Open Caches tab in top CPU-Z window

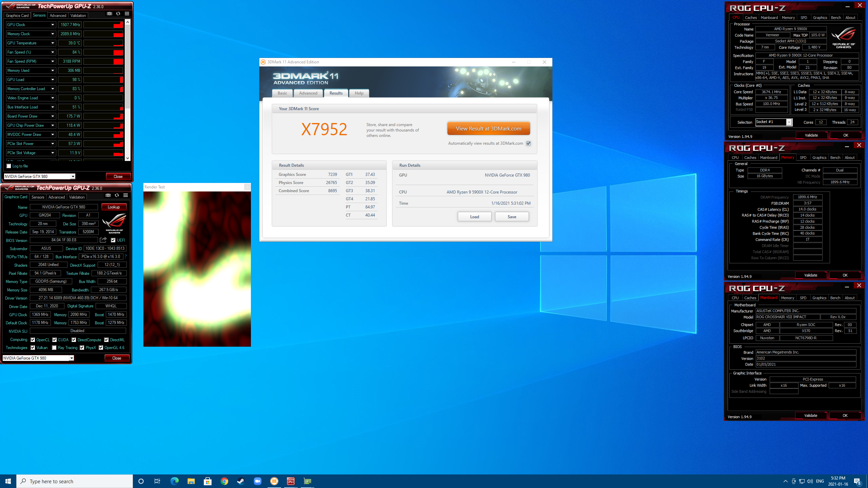(751, 18)
